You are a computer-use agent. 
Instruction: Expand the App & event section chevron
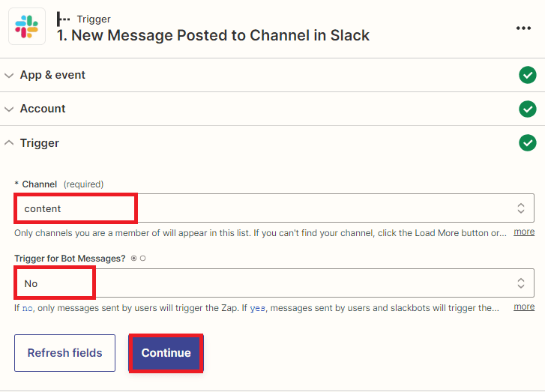tap(9, 75)
